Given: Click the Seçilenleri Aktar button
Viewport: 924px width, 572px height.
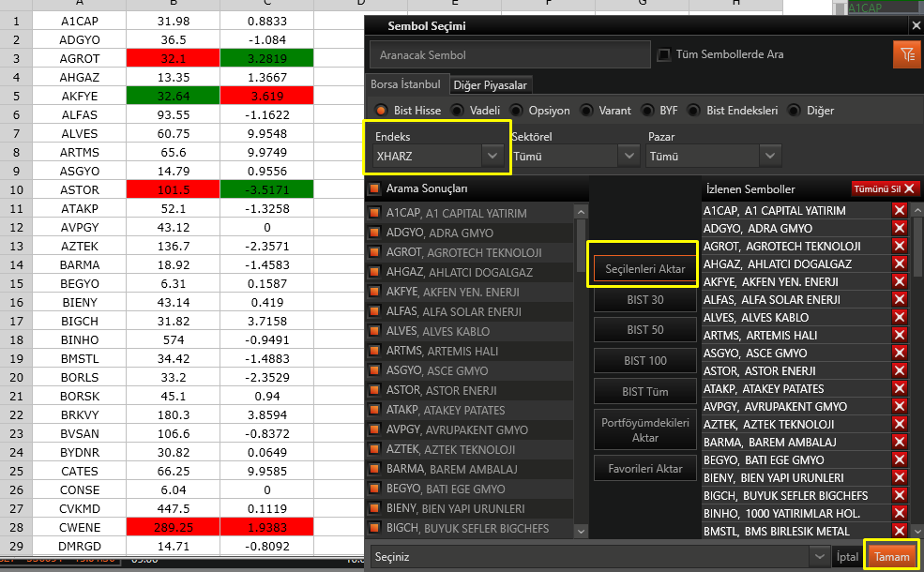Looking at the screenshot, I should [x=644, y=269].
